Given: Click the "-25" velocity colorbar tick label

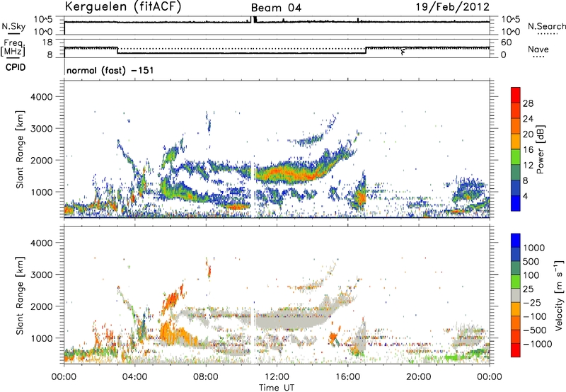Looking at the screenshot, I should [x=532, y=303].
